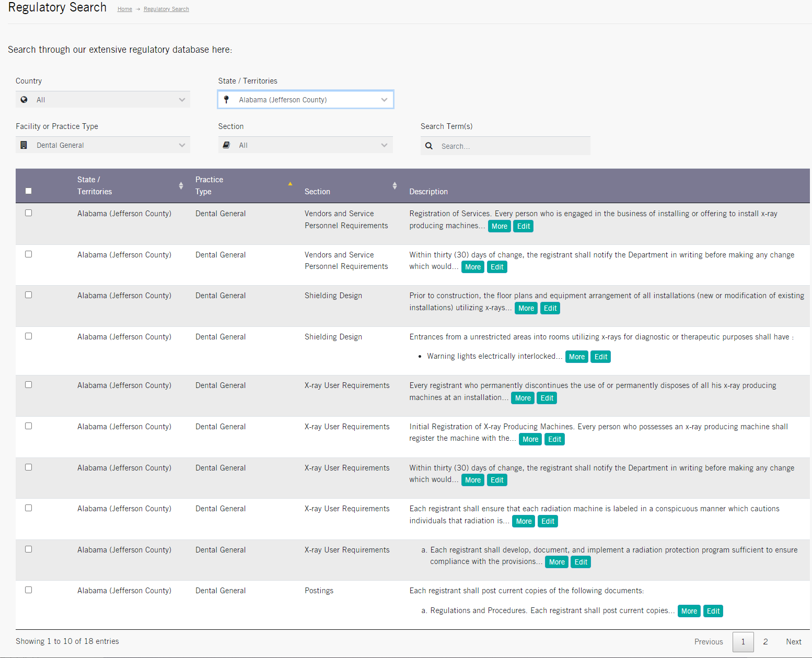Go to the Previous page
812x658 pixels.
pos(709,642)
